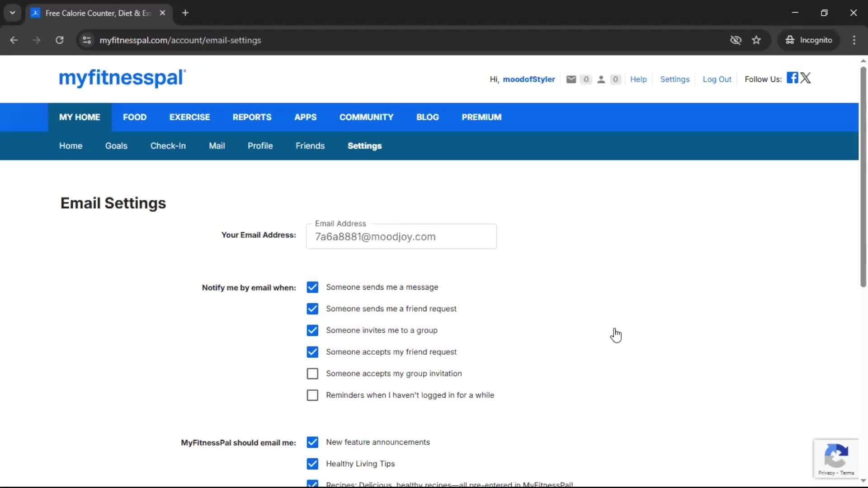Screen dimensions: 868x488
Task: Click the scrollbar down arrow
Action: [863, 481]
